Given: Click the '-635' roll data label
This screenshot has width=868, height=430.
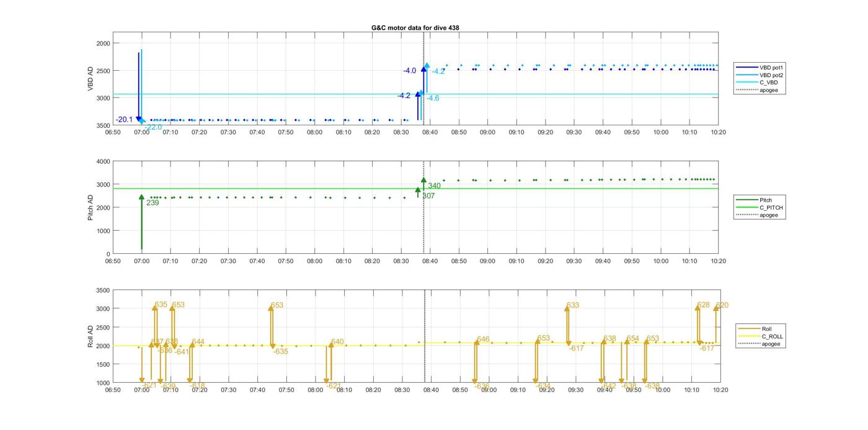Looking at the screenshot, I should pyautogui.click(x=280, y=351).
